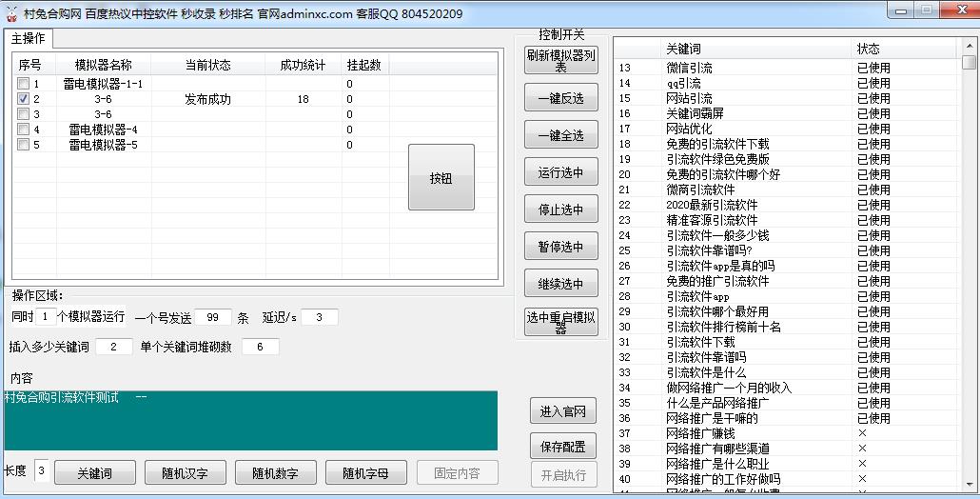Select the 雷电模拟器-1-1 name cell
980x499 pixels.
tap(104, 83)
